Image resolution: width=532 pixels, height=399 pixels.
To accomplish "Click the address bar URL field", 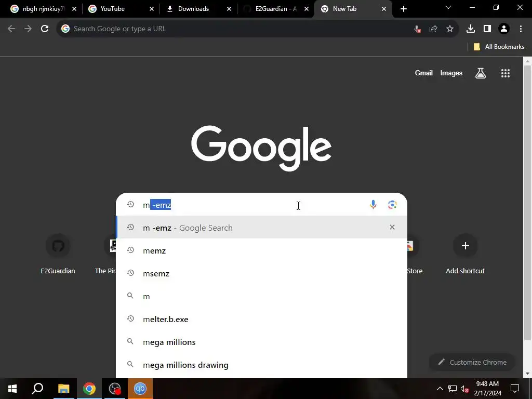I will [237, 29].
